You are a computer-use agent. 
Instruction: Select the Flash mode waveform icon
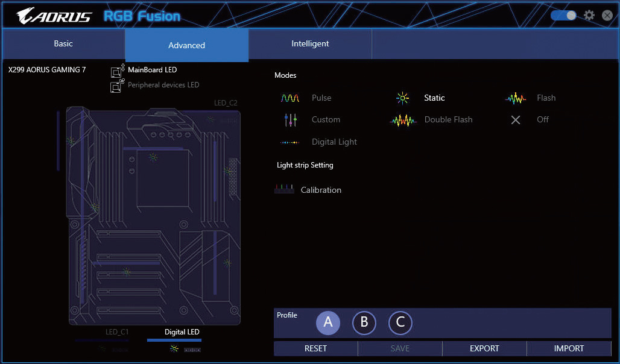(x=516, y=98)
